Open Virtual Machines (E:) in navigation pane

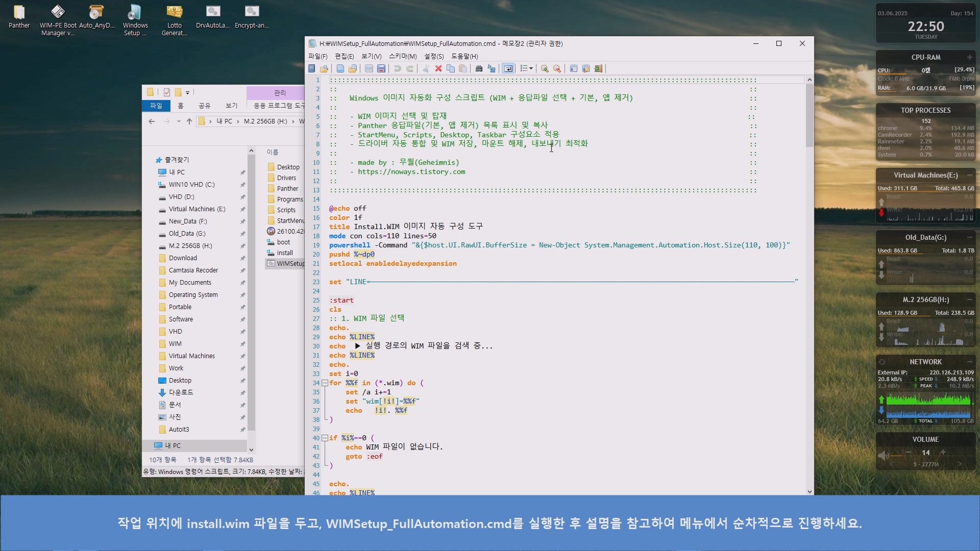point(197,209)
